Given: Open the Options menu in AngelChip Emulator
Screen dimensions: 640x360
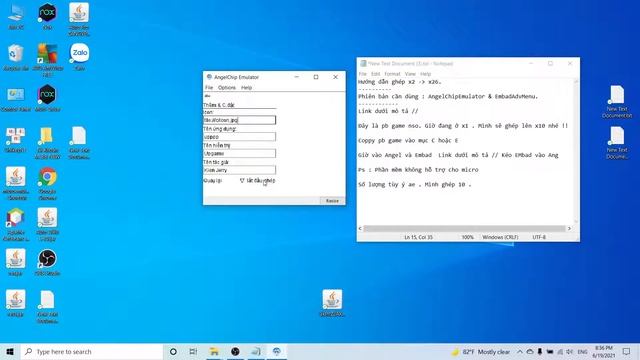Looking at the screenshot, I should (227, 88).
